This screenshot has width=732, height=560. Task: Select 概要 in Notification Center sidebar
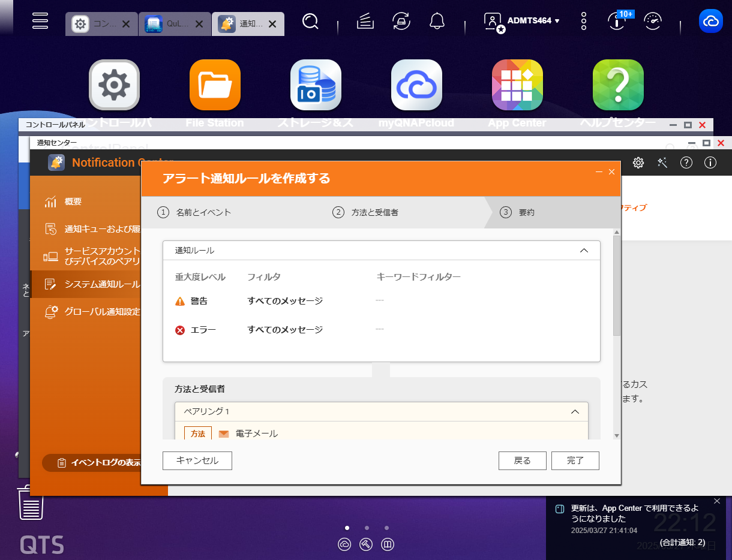coord(85,201)
